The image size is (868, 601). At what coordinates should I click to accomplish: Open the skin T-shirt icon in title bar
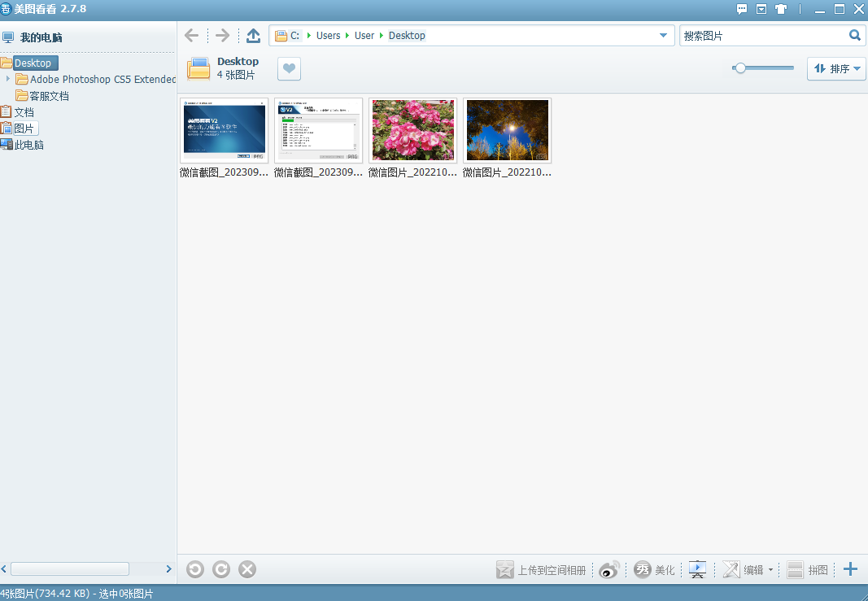pos(781,10)
